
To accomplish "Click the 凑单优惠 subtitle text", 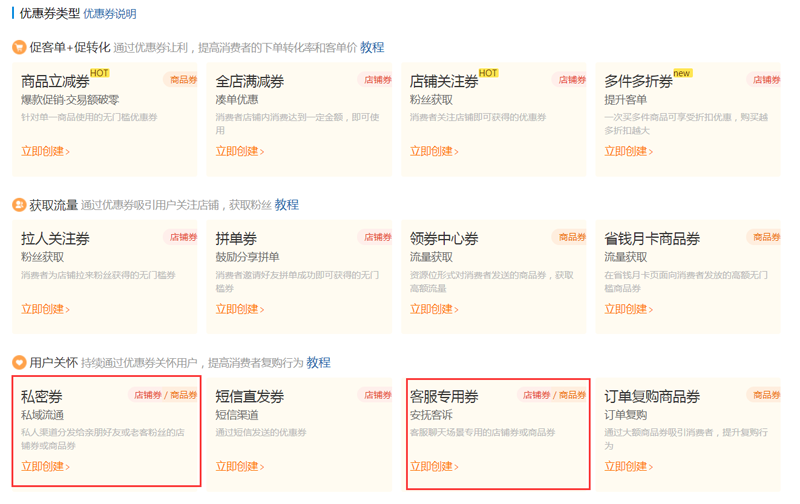I will [237, 100].
